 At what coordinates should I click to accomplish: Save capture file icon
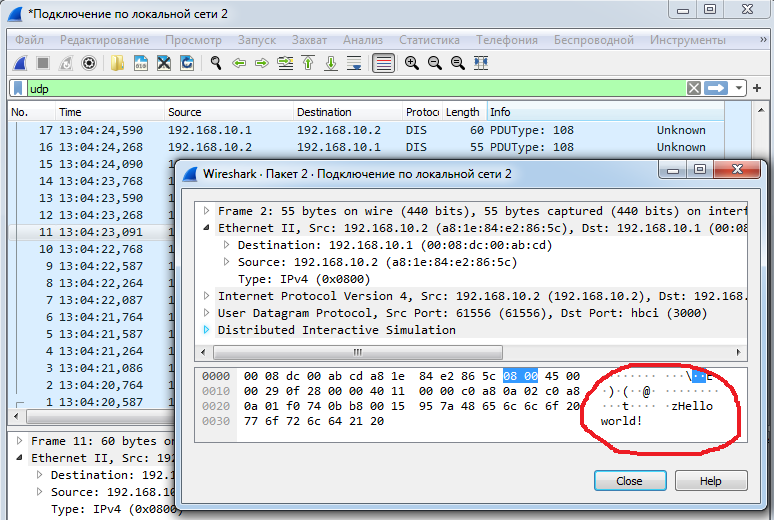[x=141, y=63]
